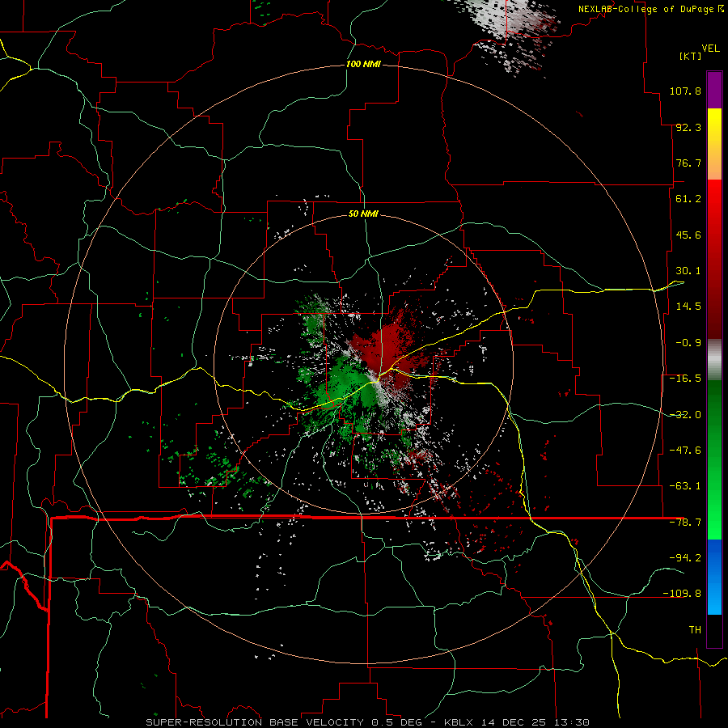Click the gray echo patch at top of map

(510, 26)
